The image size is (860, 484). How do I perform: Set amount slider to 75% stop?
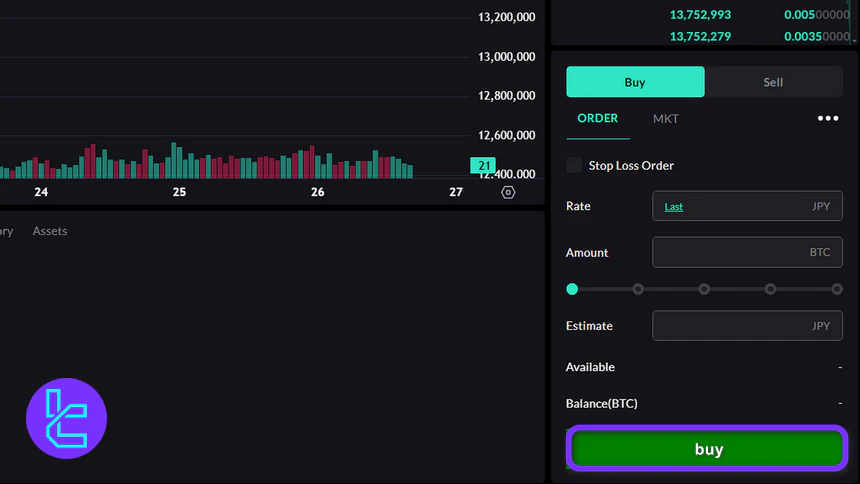tap(771, 289)
